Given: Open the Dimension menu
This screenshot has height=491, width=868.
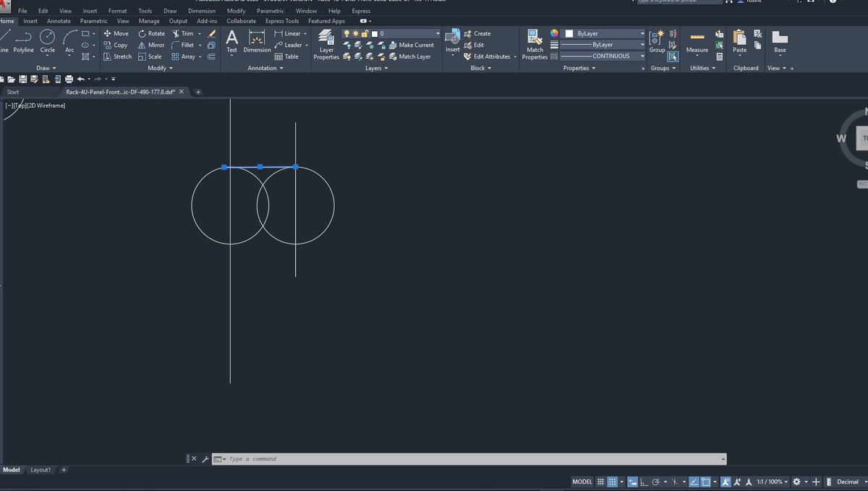Looking at the screenshot, I should point(202,11).
